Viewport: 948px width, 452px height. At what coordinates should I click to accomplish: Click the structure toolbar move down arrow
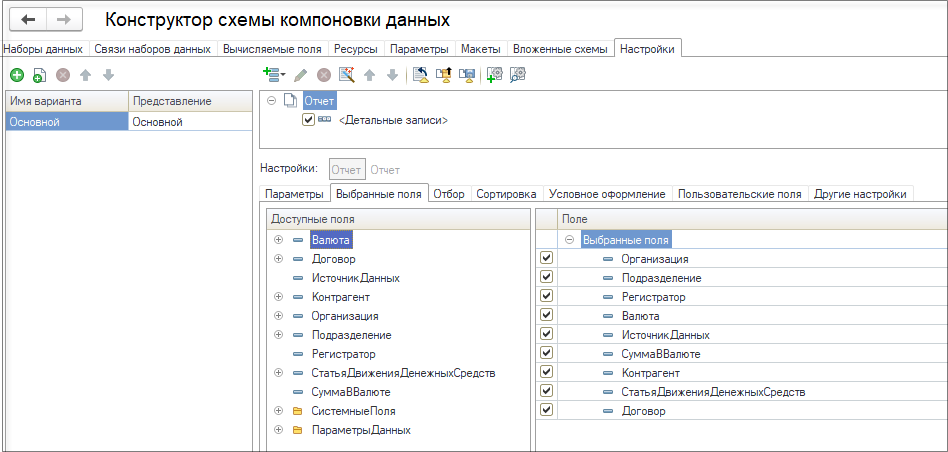pyautogui.click(x=392, y=75)
